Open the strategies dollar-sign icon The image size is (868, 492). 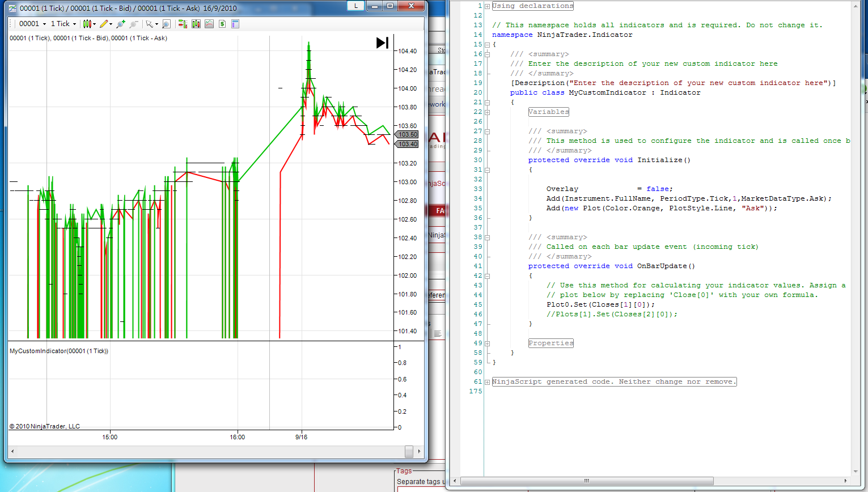(222, 24)
